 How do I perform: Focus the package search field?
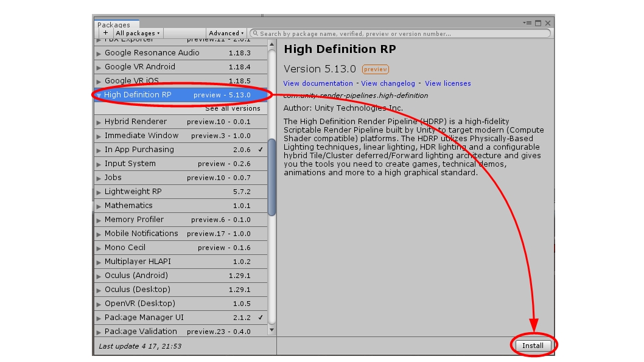point(401,33)
